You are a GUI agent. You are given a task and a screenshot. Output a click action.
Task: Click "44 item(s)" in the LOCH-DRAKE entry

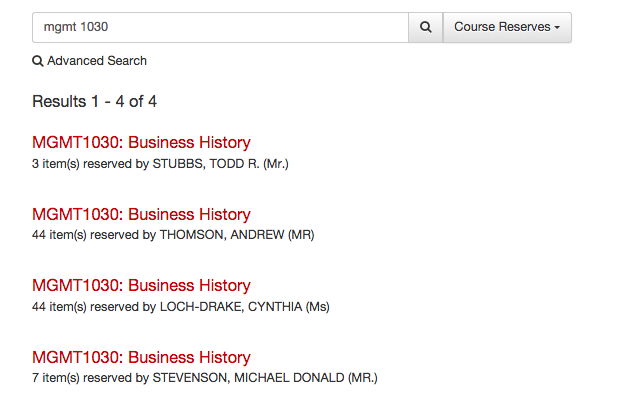(x=59, y=307)
